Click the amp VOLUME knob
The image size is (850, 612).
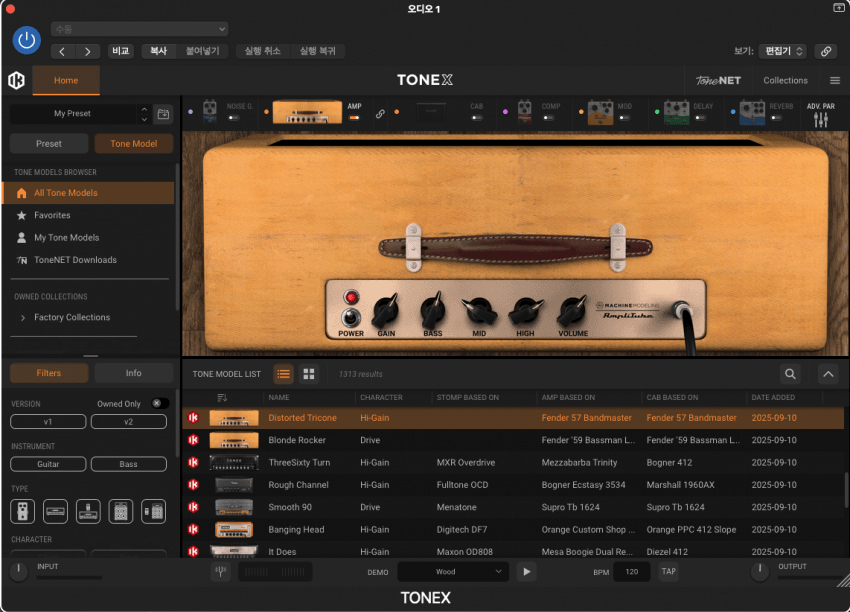click(x=572, y=311)
